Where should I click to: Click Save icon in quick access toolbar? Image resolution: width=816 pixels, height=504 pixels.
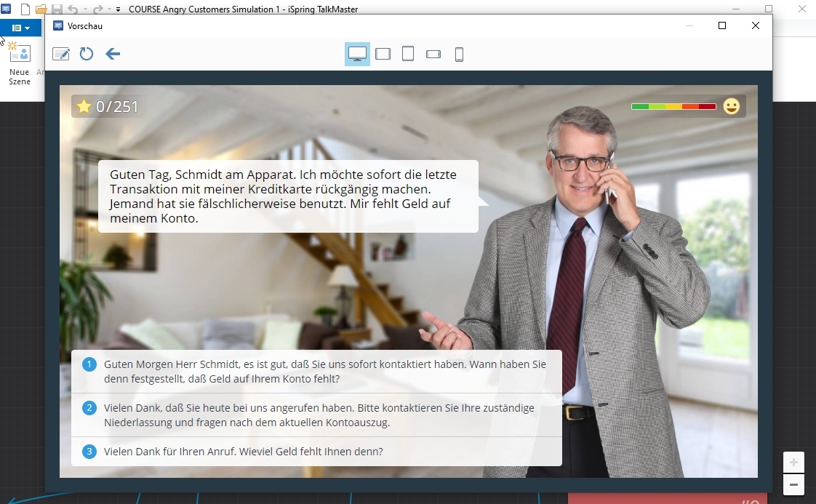pos(57,9)
